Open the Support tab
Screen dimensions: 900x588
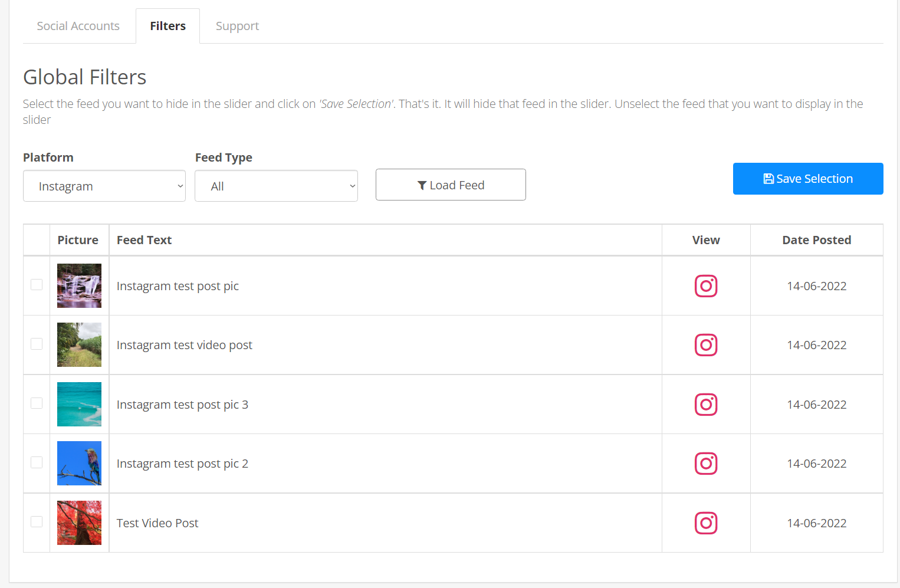(x=237, y=26)
